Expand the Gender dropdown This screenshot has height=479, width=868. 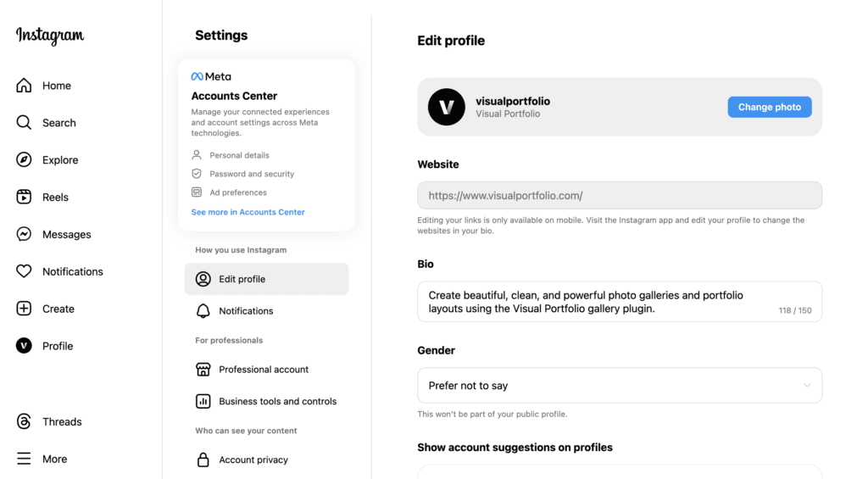620,386
